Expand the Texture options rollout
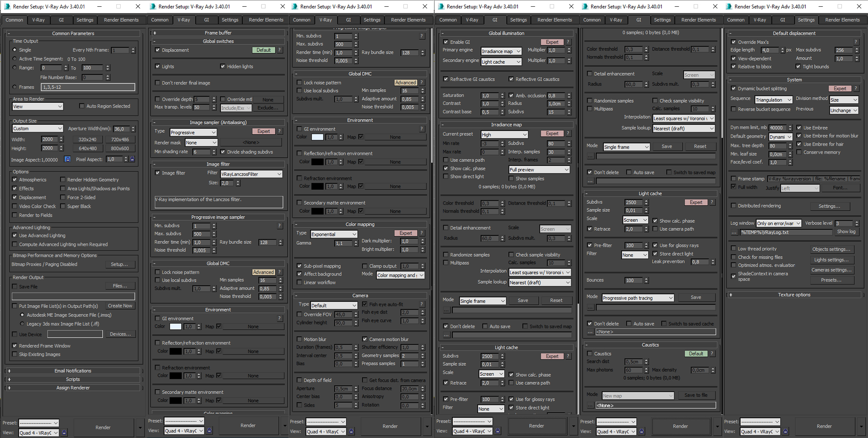The width and height of the screenshot is (868, 438). tap(731, 295)
